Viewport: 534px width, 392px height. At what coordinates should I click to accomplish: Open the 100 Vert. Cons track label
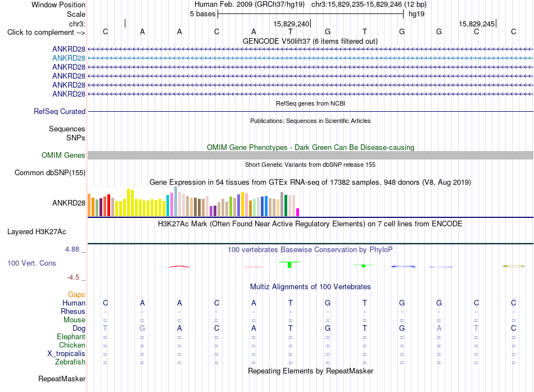click(31, 263)
